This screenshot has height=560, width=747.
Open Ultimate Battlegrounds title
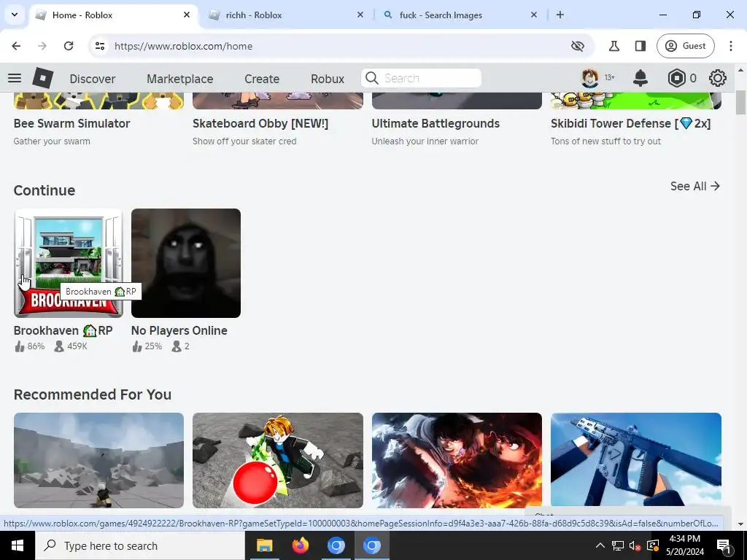click(x=436, y=123)
